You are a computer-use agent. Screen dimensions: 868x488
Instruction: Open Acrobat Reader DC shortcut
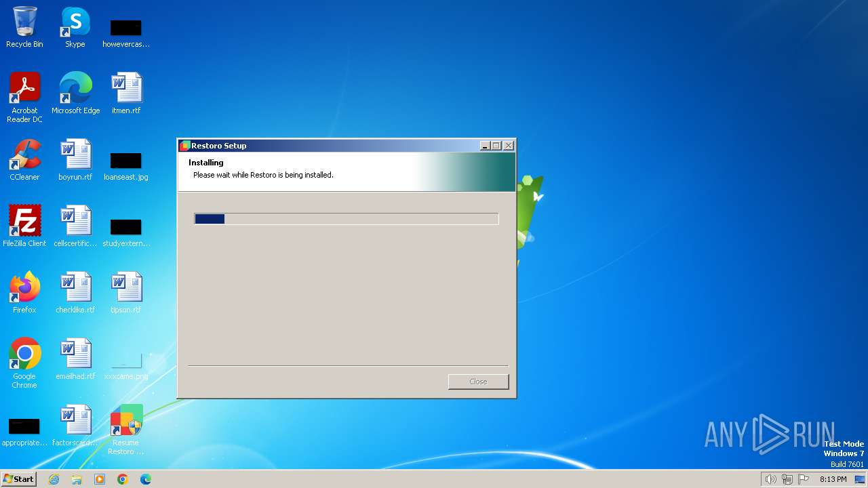(x=24, y=97)
